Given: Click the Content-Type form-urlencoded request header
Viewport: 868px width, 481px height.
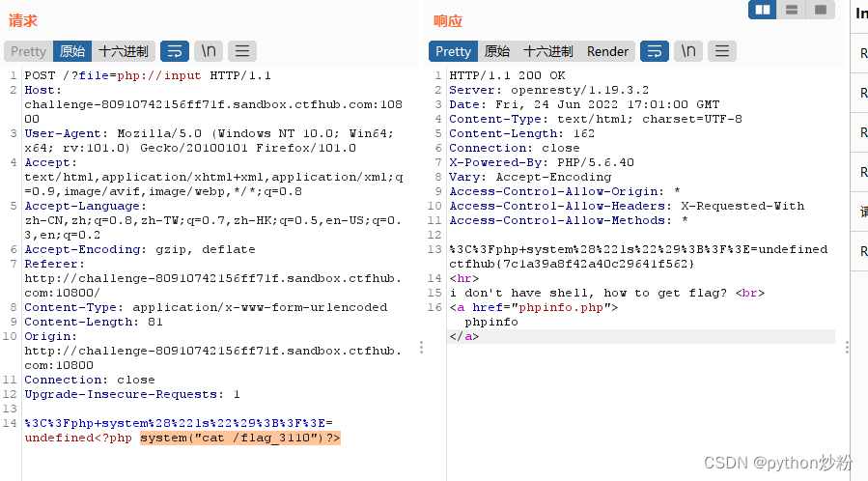Looking at the screenshot, I should [x=206, y=307].
